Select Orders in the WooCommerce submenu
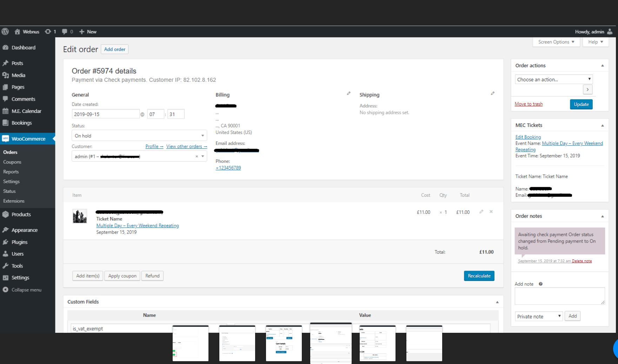The width and height of the screenshot is (618, 364). click(x=10, y=152)
